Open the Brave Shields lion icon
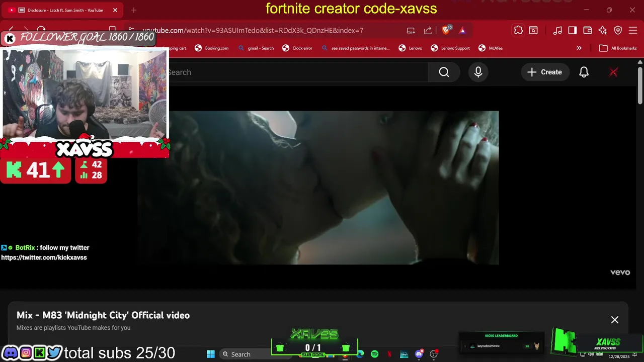This screenshot has height=362, width=644. tap(446, 30)
